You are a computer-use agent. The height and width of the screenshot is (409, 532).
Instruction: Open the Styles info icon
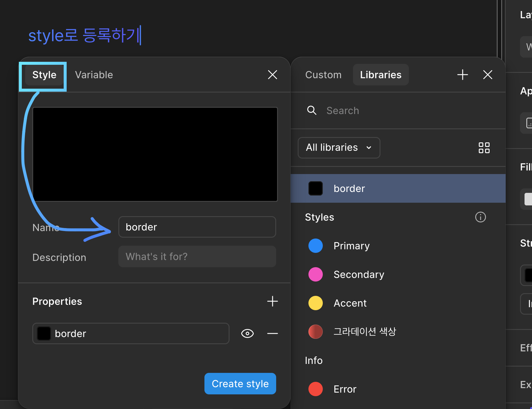point(480,217)
